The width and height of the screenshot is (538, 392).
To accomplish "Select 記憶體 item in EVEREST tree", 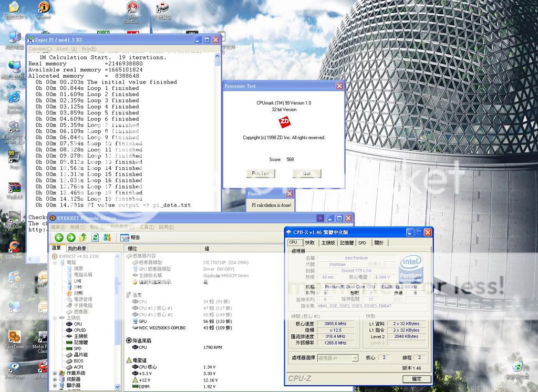I will pos(77,342).
